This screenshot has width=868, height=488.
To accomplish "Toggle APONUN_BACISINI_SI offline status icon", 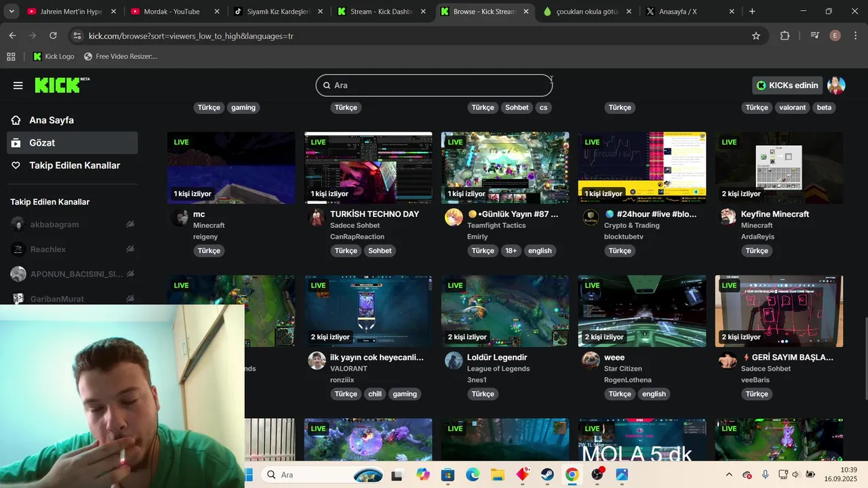I will 130,274.
